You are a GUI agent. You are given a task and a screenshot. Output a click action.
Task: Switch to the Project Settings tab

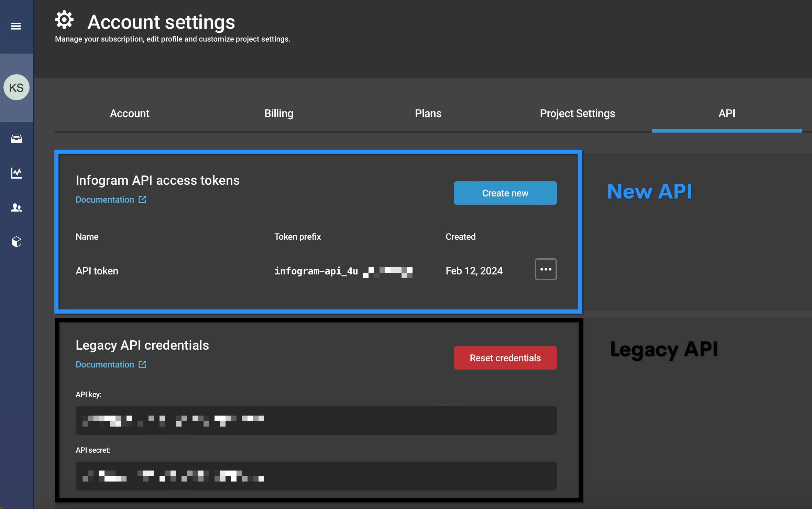click(x=577, y=113)
